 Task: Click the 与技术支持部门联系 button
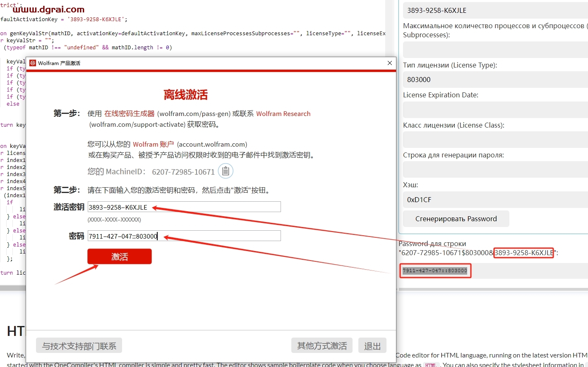click(x=79, y=345)
